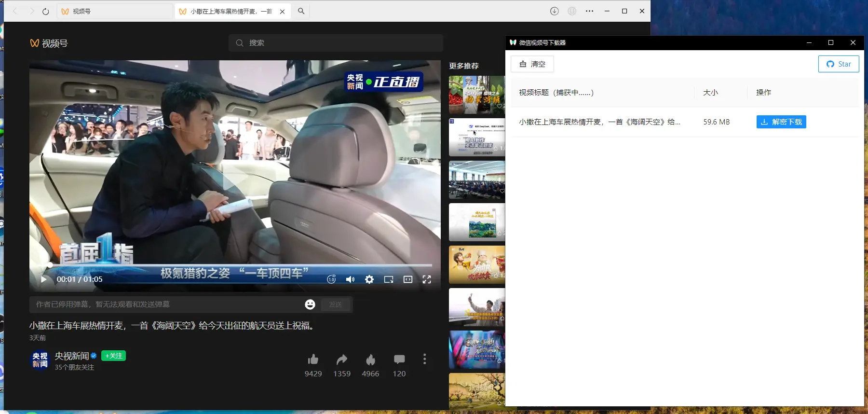Click the 大小 column header
This screenshot has height=414, width=868.
(x=710, y=92)
